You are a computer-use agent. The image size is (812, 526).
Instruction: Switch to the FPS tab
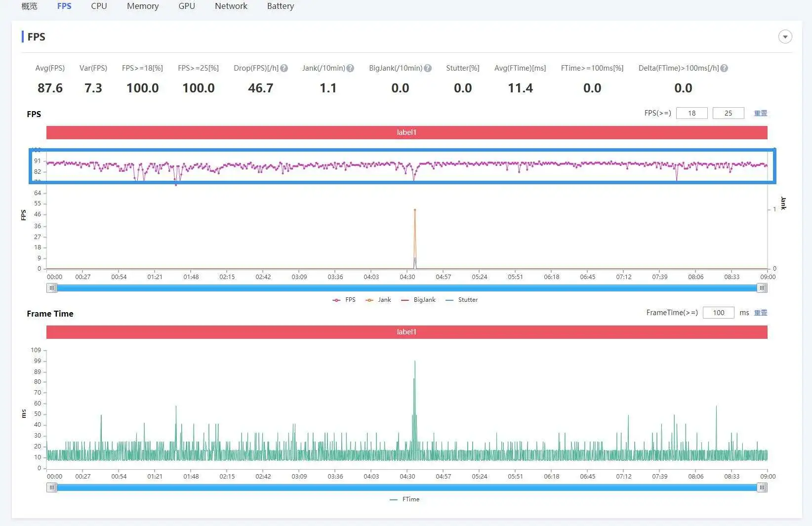64,6
